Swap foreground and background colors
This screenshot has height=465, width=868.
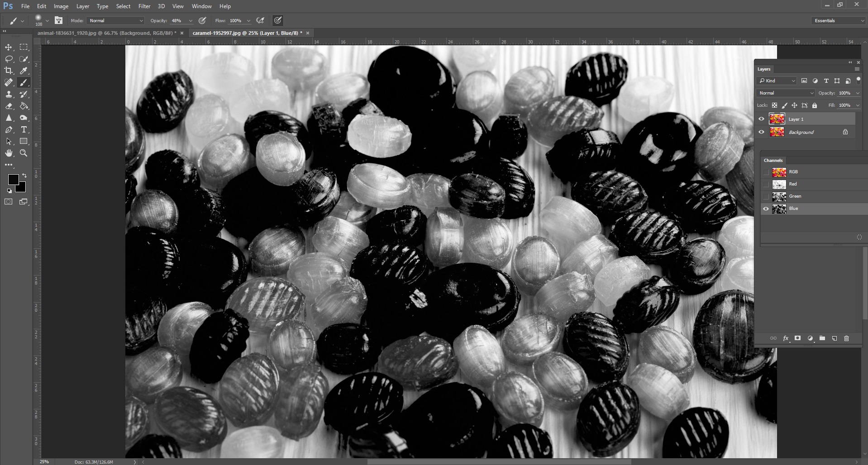(24, 176)
